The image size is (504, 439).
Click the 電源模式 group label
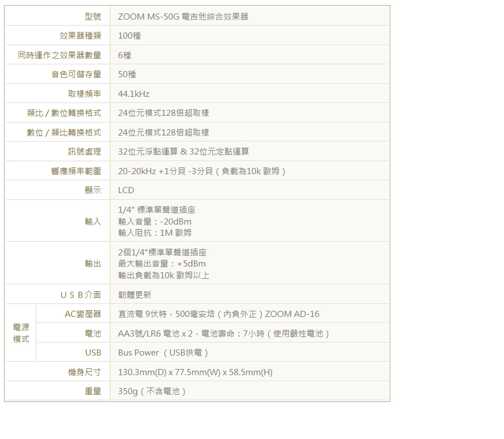pos(21,333)
